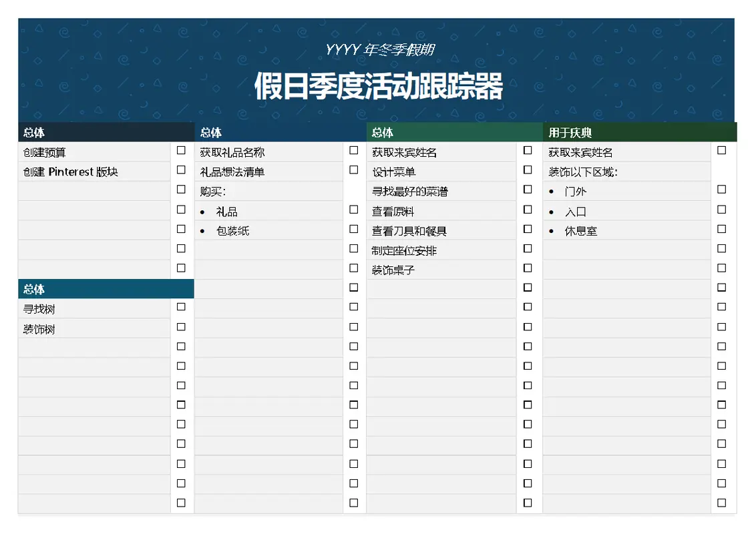
Task: Select the 装饰桌子 cell
Action: point(441,270)
